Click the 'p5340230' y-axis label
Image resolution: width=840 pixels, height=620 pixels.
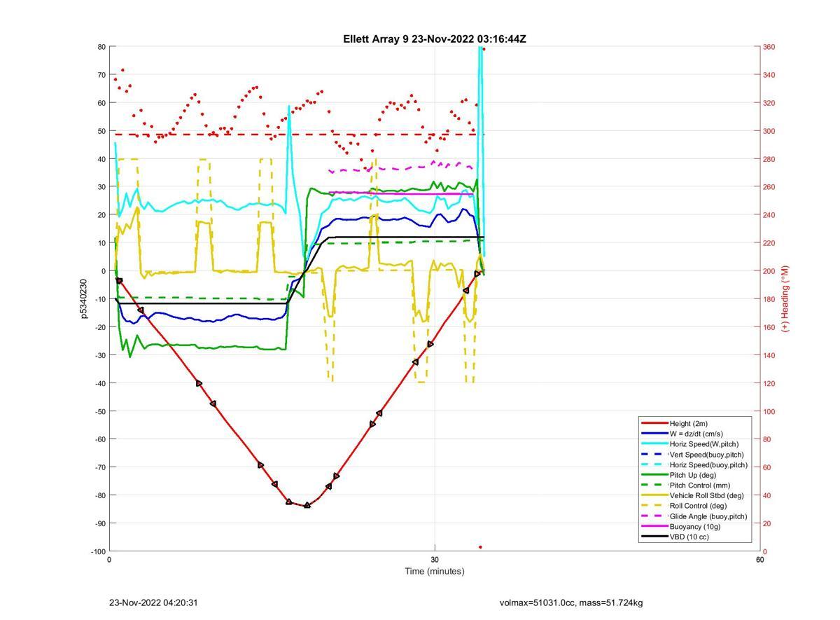tap(84, 298)
